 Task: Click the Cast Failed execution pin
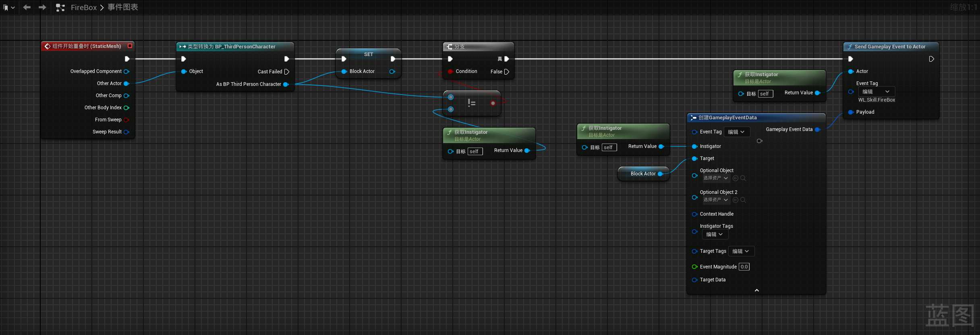[287, 72]
